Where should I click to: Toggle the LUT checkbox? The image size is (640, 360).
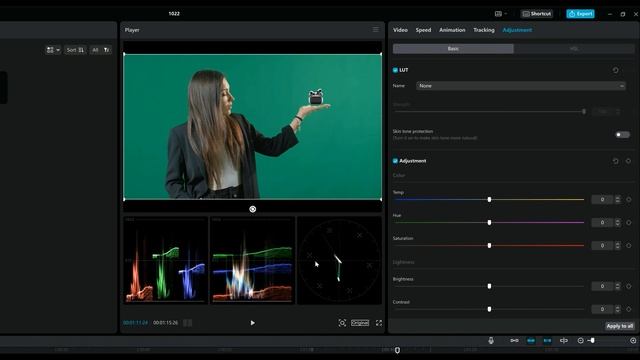click(x=395, y=70)
